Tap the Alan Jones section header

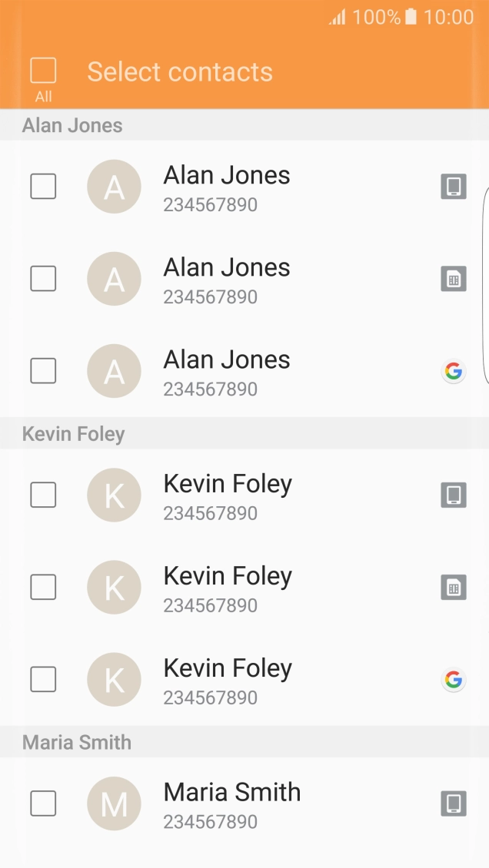pos(72,126)
